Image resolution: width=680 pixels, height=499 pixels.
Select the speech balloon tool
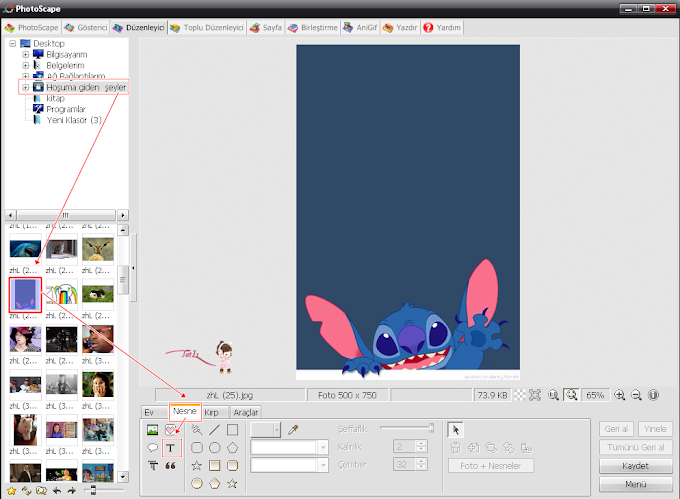click(x=152, y=447)
